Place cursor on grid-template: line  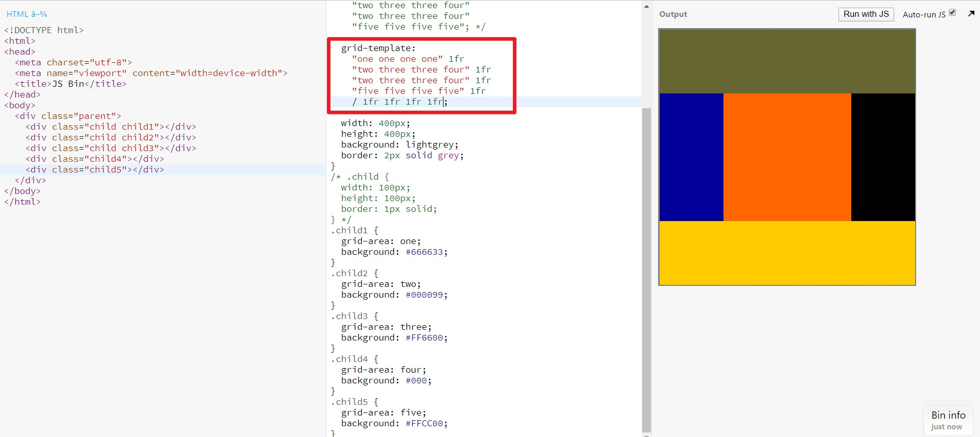click(379, 48)
